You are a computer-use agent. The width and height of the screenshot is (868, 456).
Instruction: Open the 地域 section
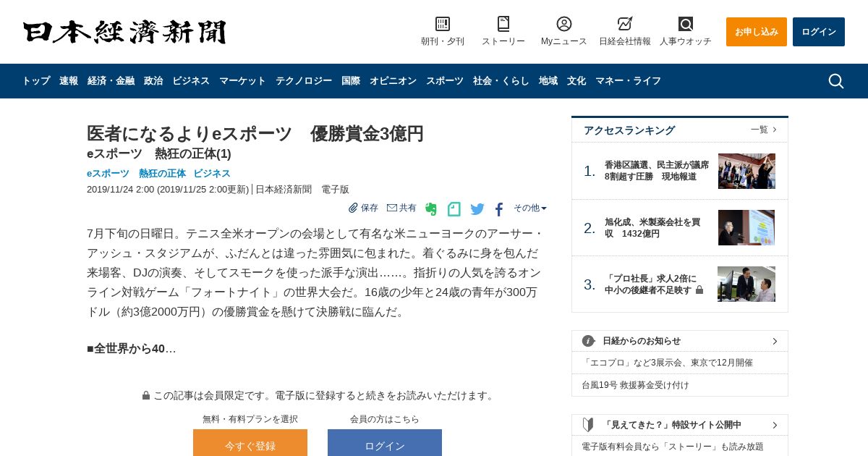[548, 81]
